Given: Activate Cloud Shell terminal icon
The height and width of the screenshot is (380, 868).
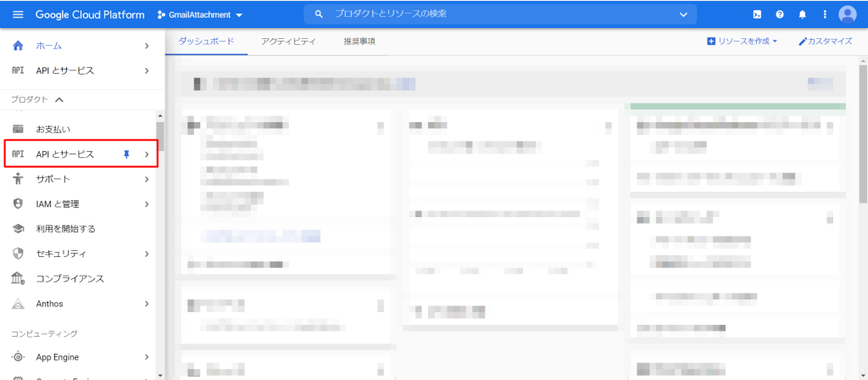Looking at the screenshot, I should 757,15.
